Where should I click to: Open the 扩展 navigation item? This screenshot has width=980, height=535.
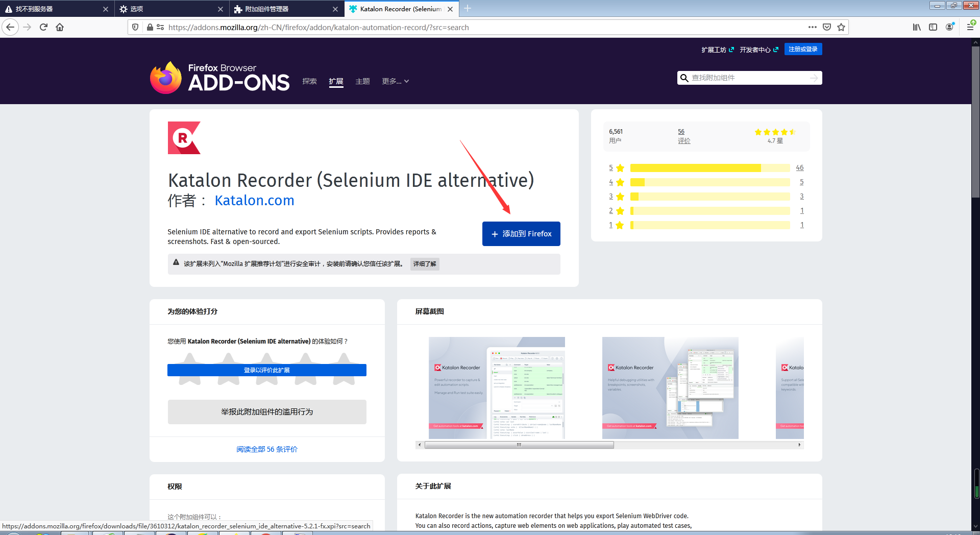pyautogui.click(x=336, y=81)
